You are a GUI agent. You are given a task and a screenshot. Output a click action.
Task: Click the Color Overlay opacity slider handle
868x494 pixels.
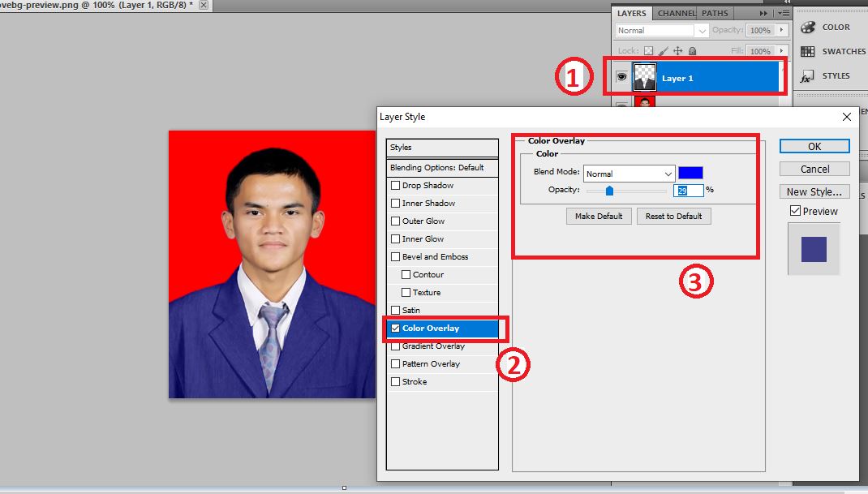(x=609, y=191)
